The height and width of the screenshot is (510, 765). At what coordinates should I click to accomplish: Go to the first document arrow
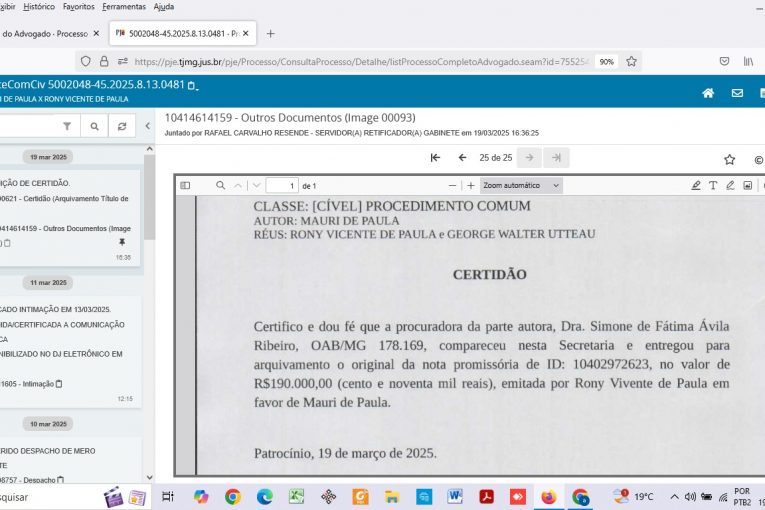tap(435, 157)
